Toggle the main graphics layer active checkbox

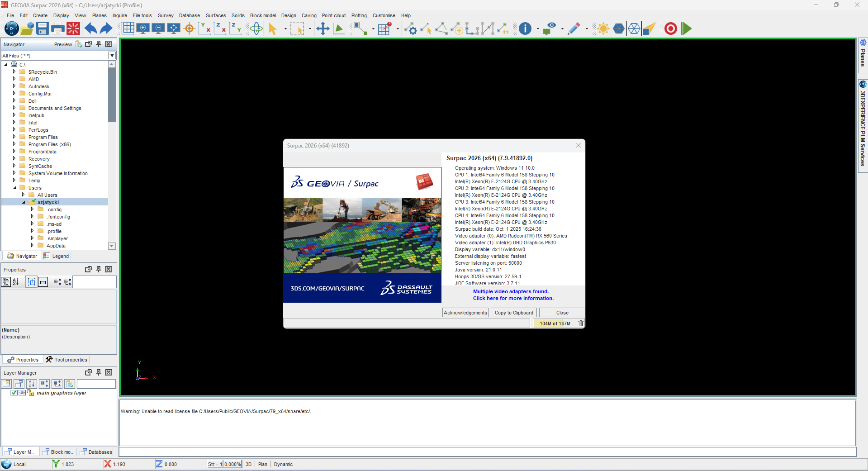pyautogui.click(x=14, y=393)
